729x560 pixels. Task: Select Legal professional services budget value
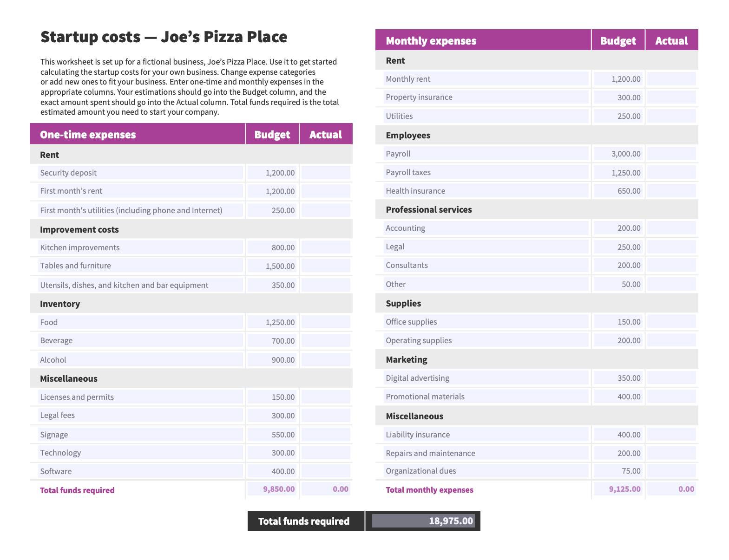pyautogui.click(x=618, y=247)
